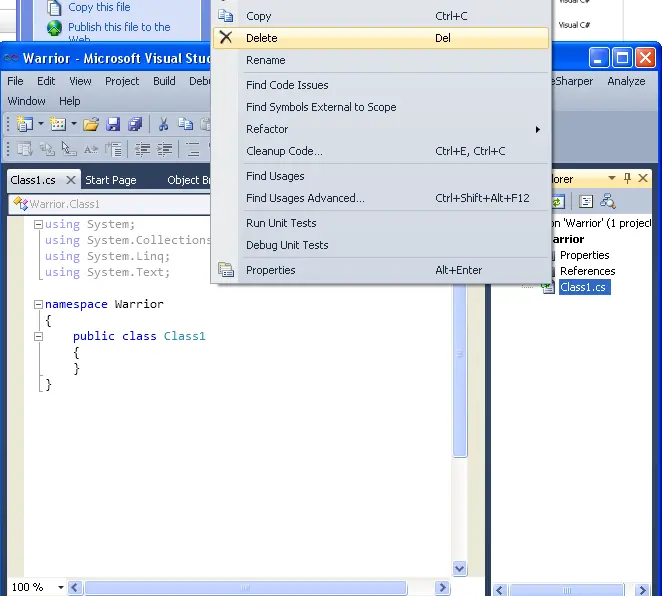The height and width of the screenshot is (596, 662).
Task: Click the Save All stacked disks icon
Action: [x=135, y=124]
